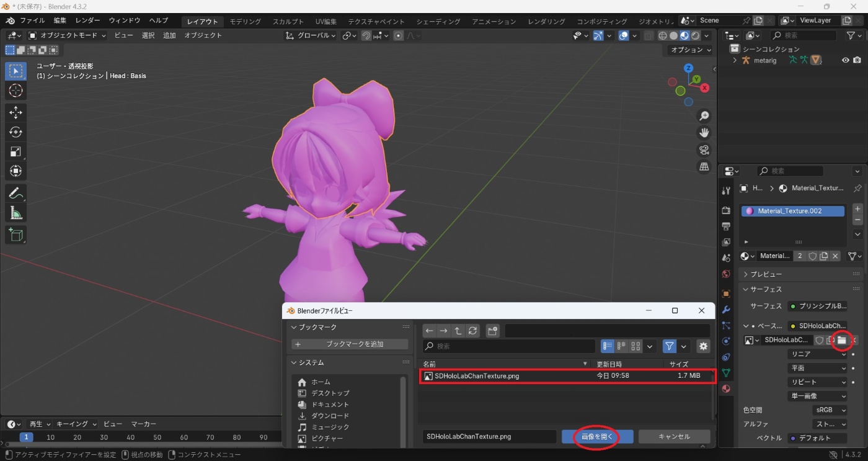Image resolution: width=868 pixels, height=461 pixels.
Task: Toggle viewport gizmos
Action: tap(598, 36)
